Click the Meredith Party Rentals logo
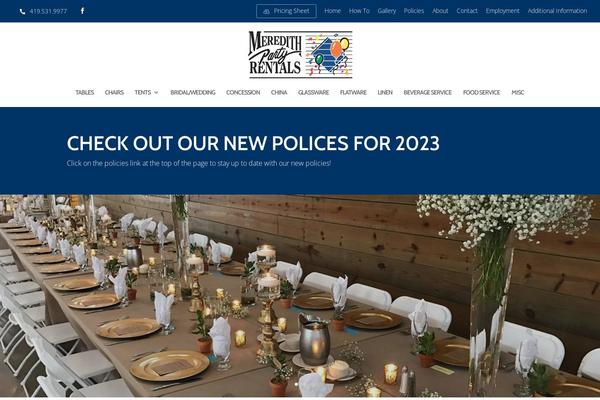600x400 pixels. tap(300, 54)
